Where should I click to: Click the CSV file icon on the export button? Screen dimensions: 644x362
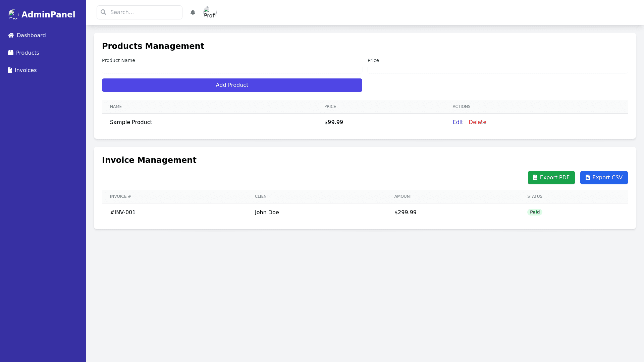coord(588,178)
